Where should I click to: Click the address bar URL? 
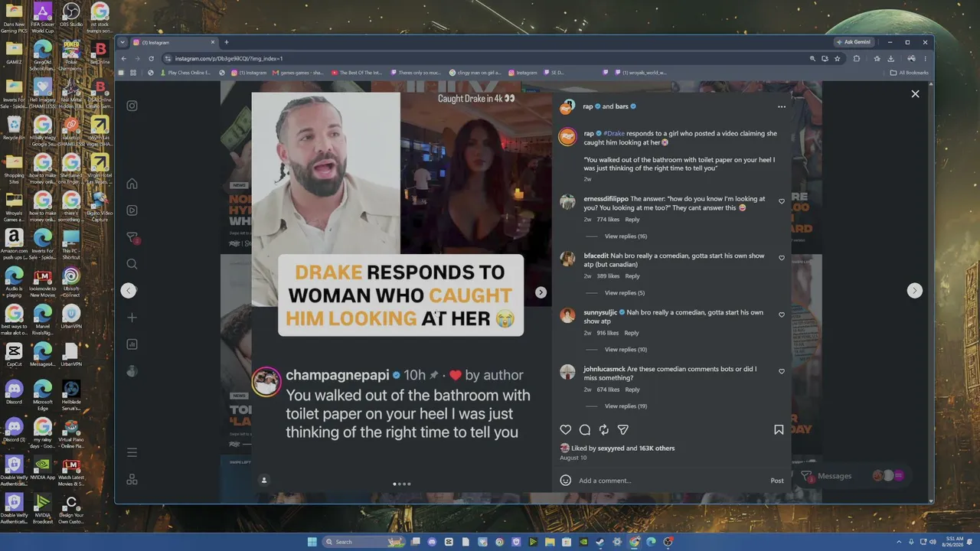[229, 58]
